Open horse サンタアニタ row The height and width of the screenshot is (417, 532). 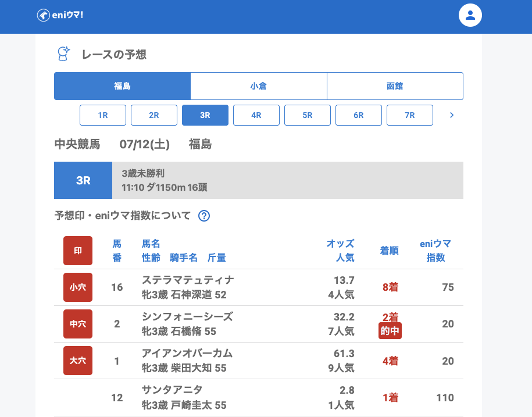(172, 390)
